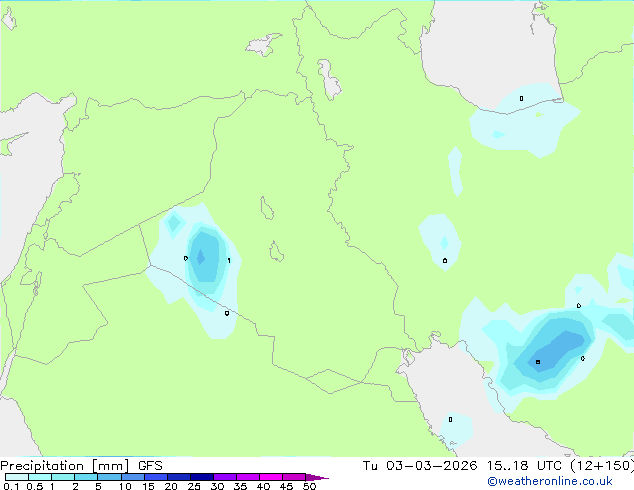Click the '(12+150)' forecast offset text
Viewport: 634px width, 490px height.
(x=602, y=466)
